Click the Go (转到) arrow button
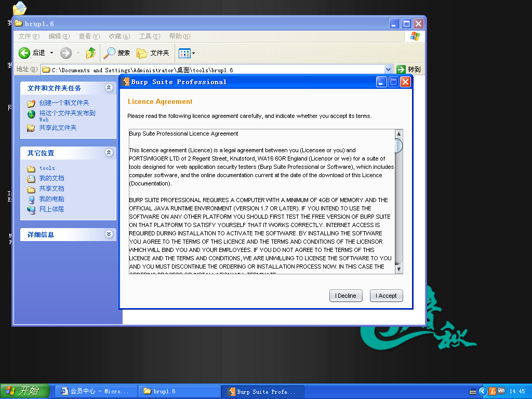 point(401,70)
